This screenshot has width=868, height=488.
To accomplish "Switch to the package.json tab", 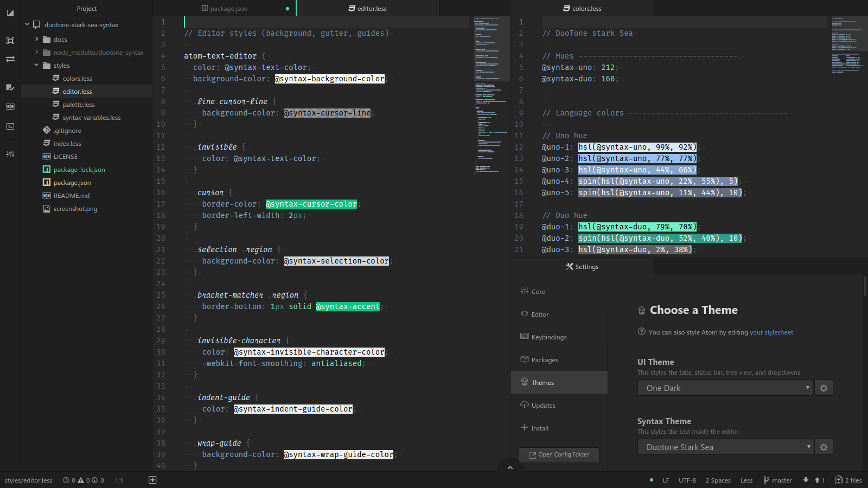I will coord(224,8).
